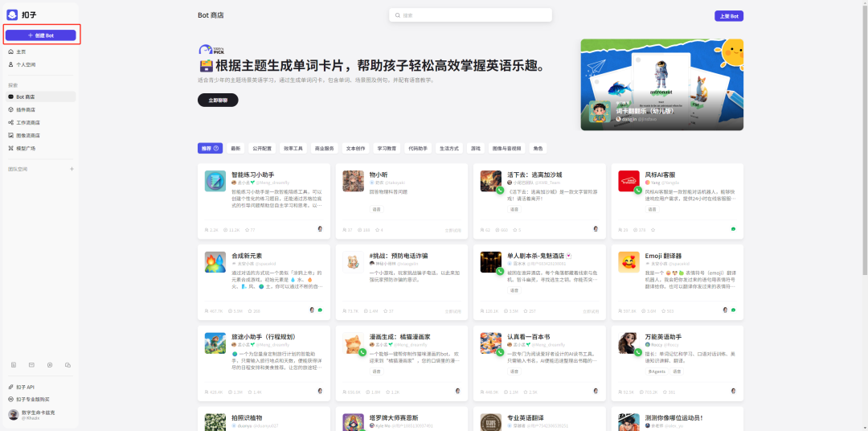Image resolution: width=868 pixels, height=431 pixels.
Task: Open the 扣子 API link
Action: click(x=25, y=388)
